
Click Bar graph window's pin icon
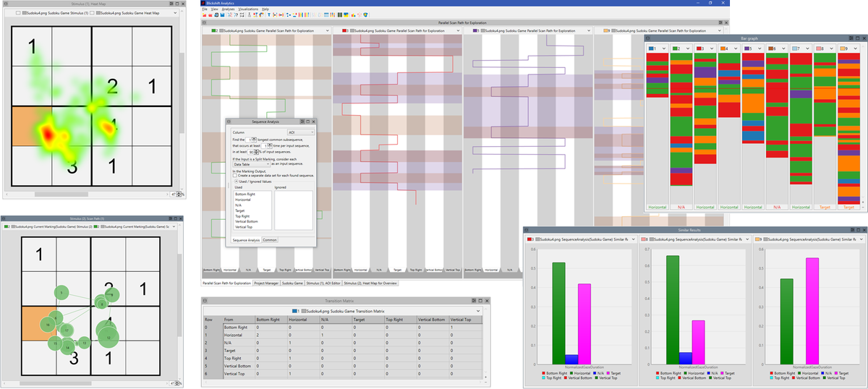tap(851, 38)
